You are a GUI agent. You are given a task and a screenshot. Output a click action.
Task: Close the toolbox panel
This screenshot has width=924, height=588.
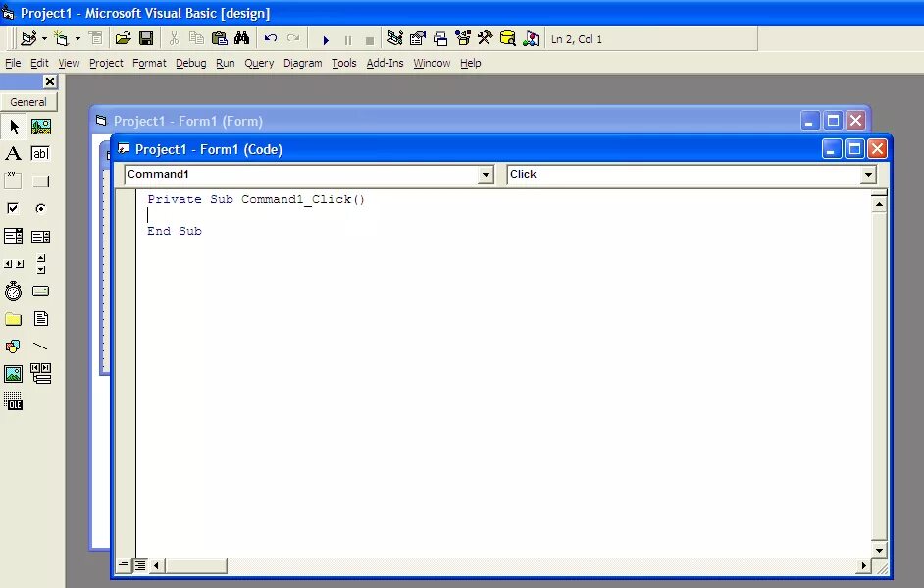(x=50, y=81)
